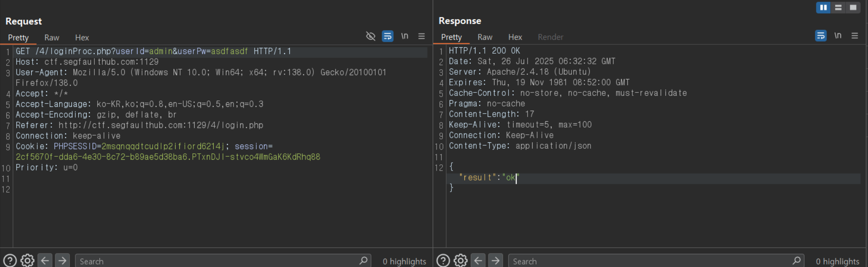Screen dimensions: 868x267
Task: Toggle show newline characters in Request panel
Action: 405,36
